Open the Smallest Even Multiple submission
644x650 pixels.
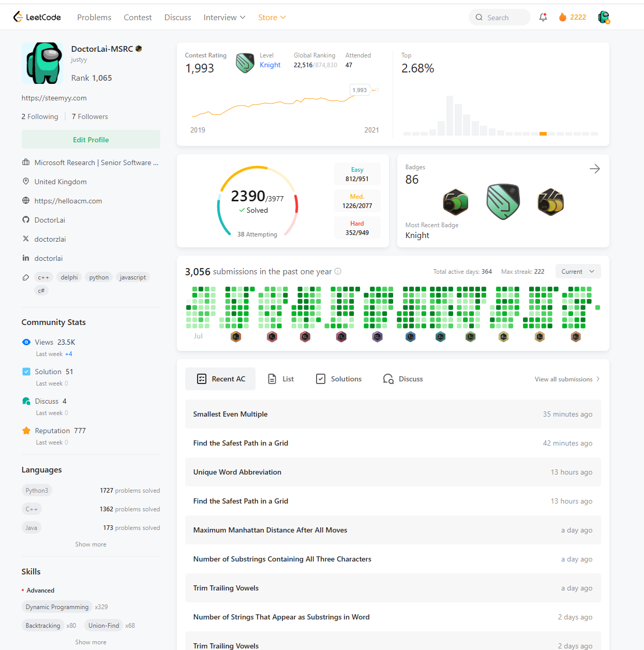(x=393, y=414)
